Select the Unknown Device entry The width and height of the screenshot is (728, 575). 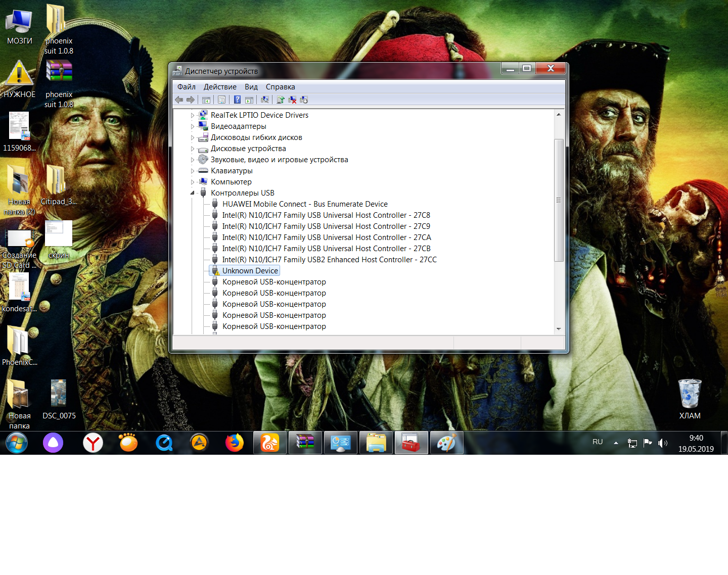[250, 271]
